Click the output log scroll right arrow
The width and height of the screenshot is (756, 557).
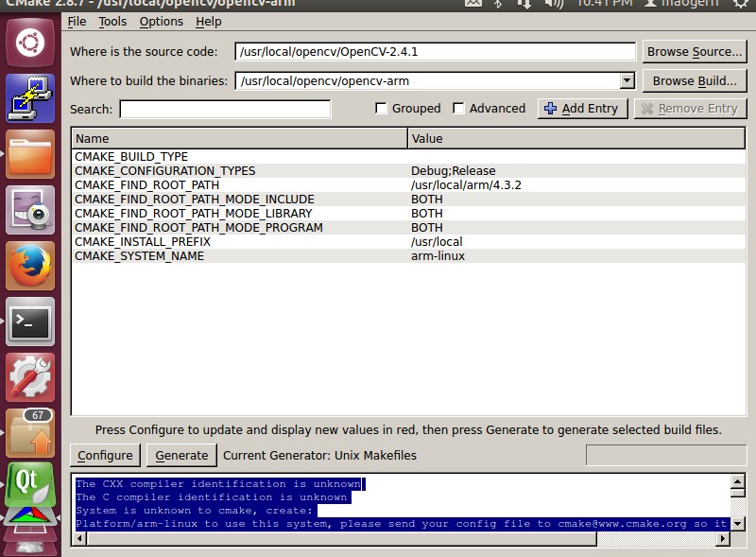722,539
